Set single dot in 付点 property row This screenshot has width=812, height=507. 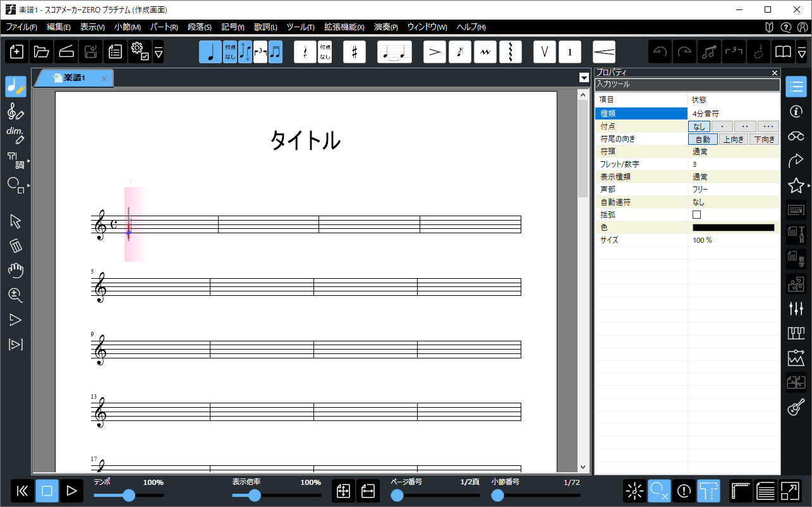click(x=722, y=126)
